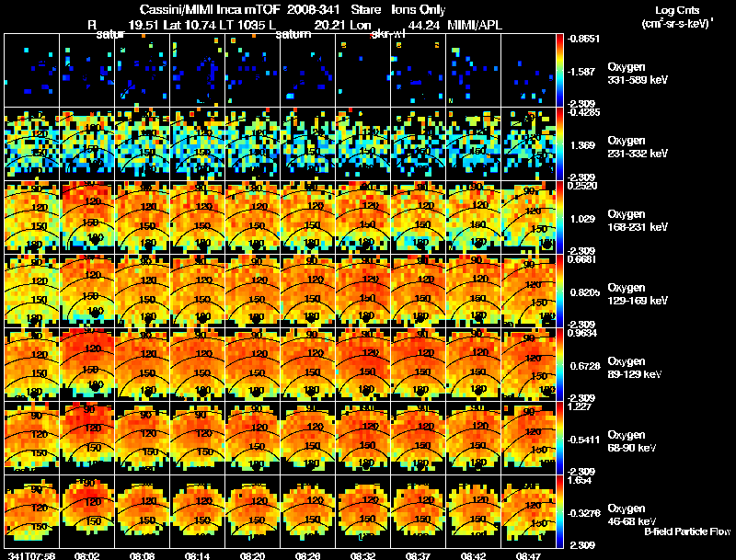
Task: Select the 231-332 keV panel at 08:42
Action: 473,144
